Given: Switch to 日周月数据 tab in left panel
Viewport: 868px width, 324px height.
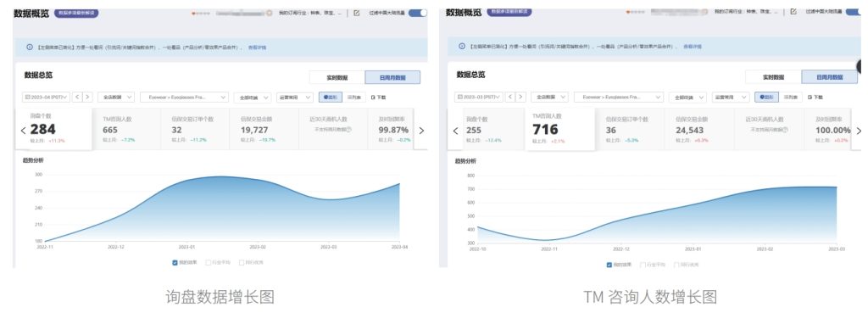Looking at the screenshot, I should pos(392,77).
